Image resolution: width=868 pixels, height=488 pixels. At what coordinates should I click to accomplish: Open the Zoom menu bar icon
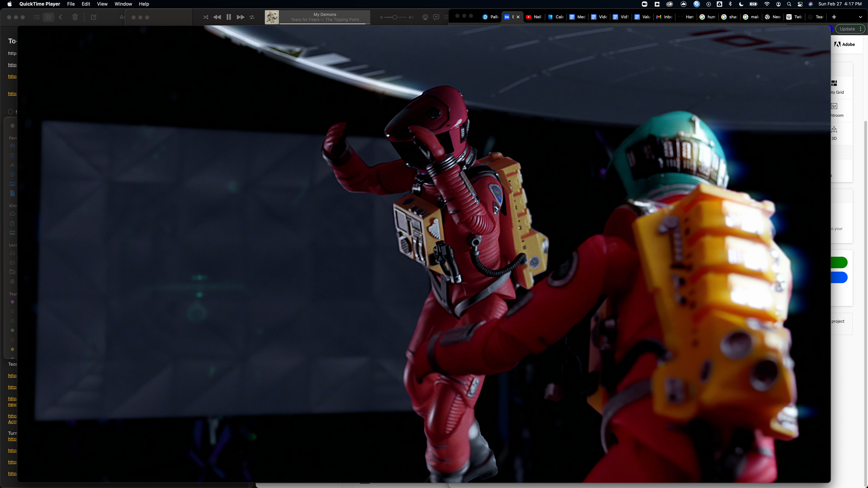tap(644, 4)
